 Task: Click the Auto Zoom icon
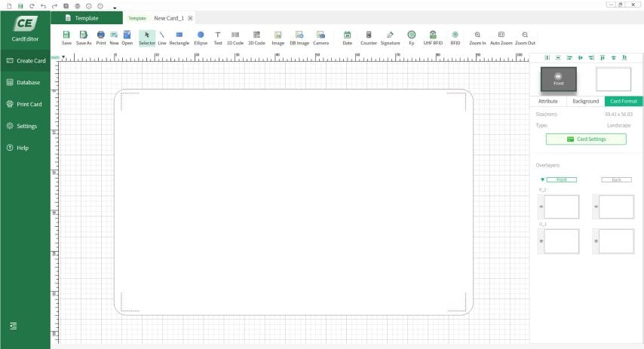coord(501,38)
